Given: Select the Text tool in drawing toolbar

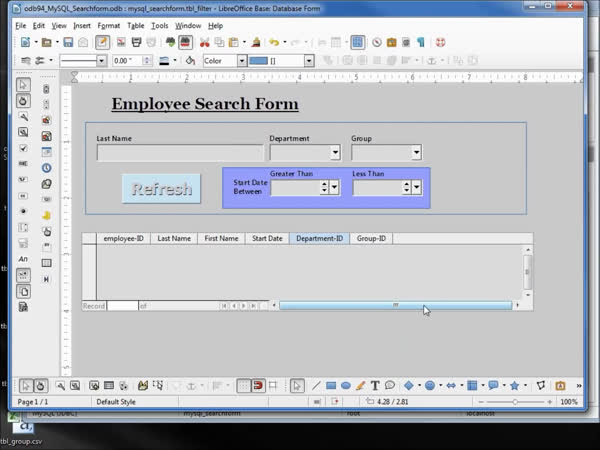Looking at the screenshot, I should (x=376, y=385).
